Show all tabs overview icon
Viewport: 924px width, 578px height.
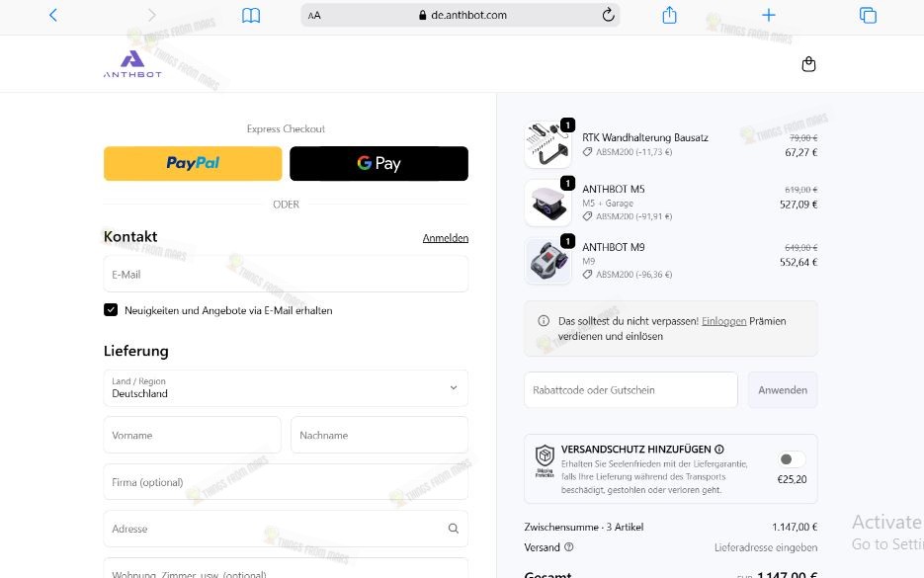click(x=868, y=16)
